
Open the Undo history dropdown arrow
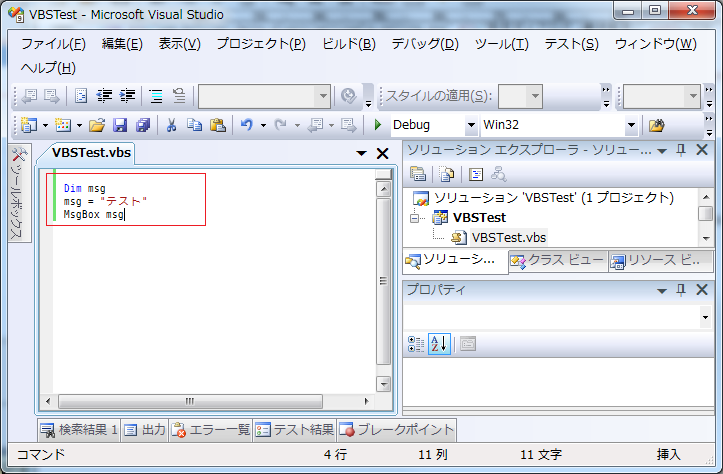point(263,125)
